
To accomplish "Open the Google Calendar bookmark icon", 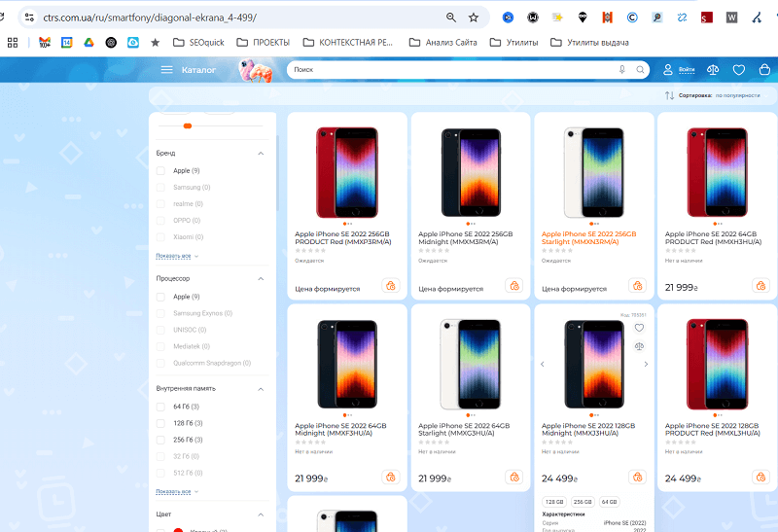I will (x=66, y=43).
